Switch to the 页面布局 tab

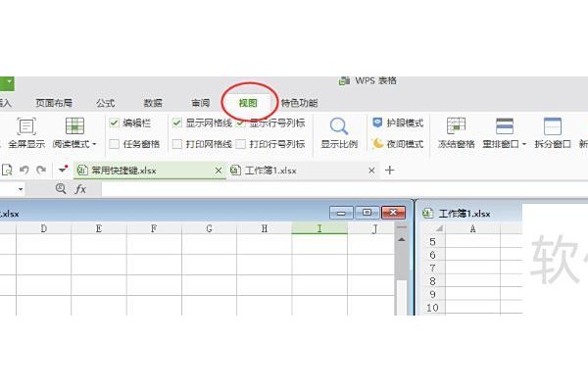(54, 103)
